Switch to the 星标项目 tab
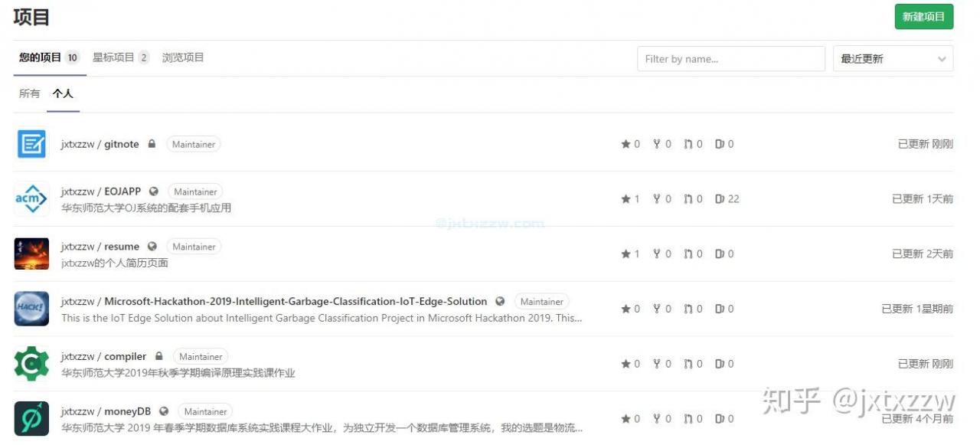Image resolution: width=980 pixels, height=445 pixels. coord(120,57)
